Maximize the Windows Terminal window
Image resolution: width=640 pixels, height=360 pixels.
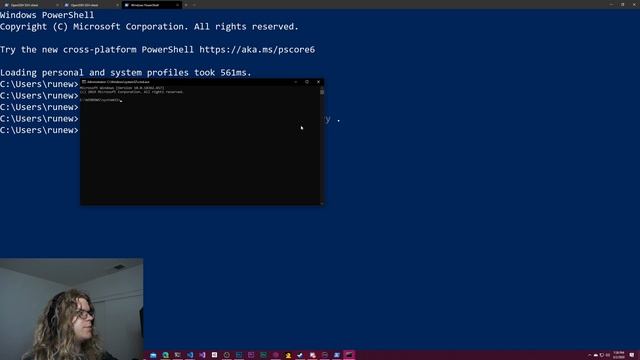(622, 4)
